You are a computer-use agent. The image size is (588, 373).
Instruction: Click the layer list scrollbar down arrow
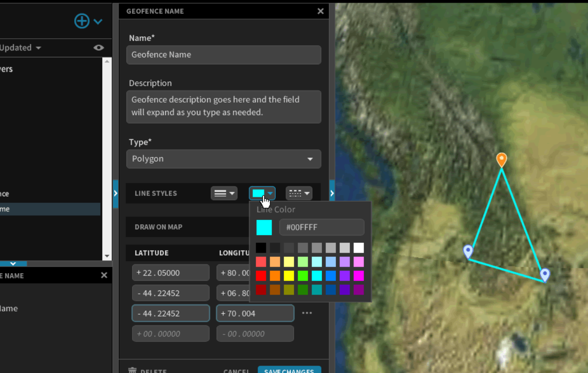point(107,256)
